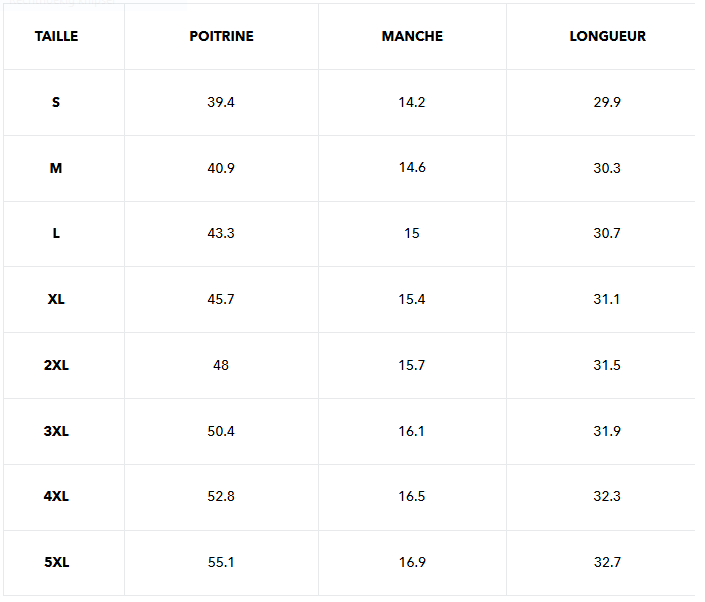The image size is (705, 602).
Task: Click the L size label
Action: 56,233
